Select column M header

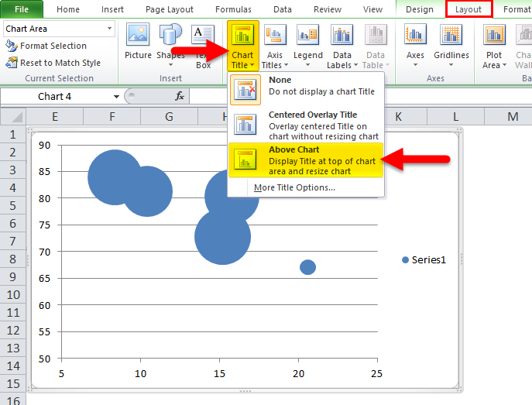[x=513, y=117]
